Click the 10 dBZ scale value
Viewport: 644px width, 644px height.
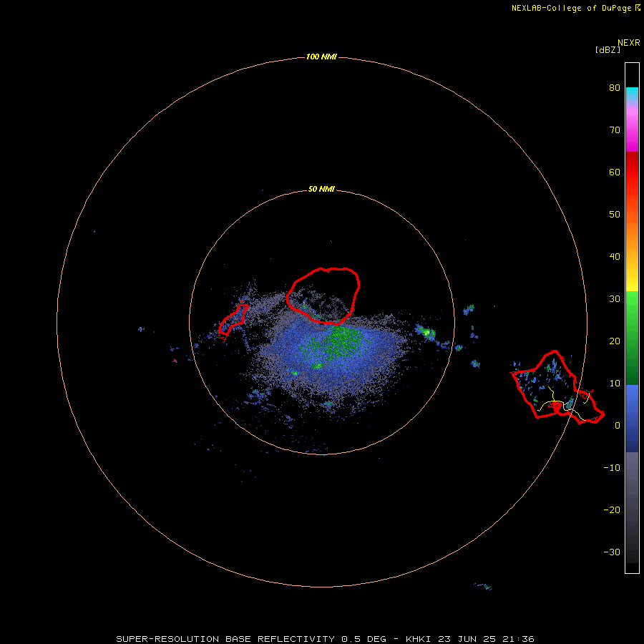tap(615, 384)
